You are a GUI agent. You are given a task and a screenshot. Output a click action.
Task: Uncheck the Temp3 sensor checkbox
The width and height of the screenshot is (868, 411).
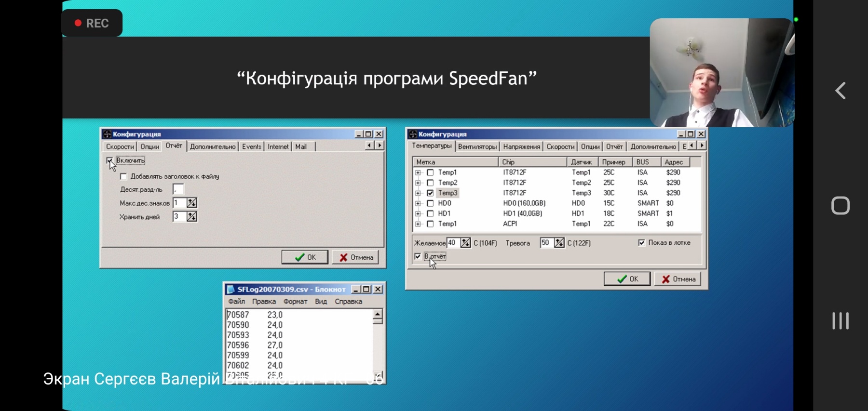(430, 193)
